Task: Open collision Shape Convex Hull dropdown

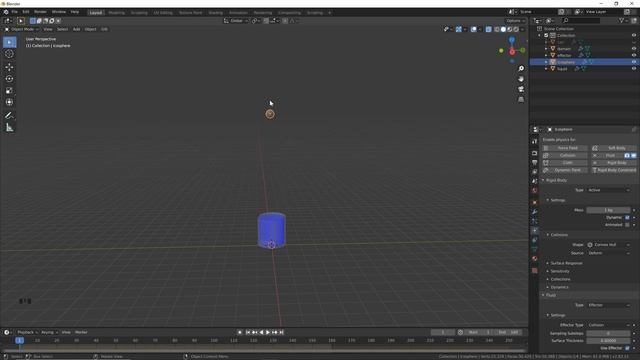Action: [609, 245]
